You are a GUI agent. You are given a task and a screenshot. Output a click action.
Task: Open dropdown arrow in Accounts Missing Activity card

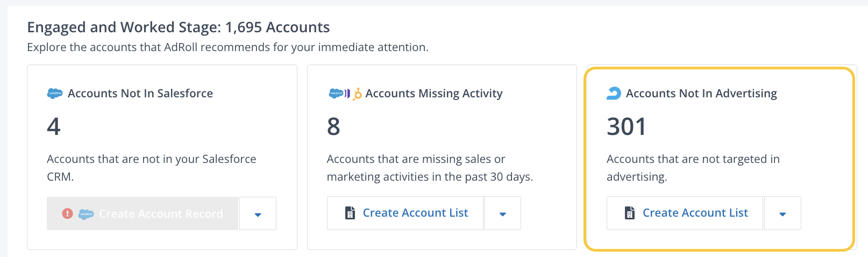pos(502,213)
